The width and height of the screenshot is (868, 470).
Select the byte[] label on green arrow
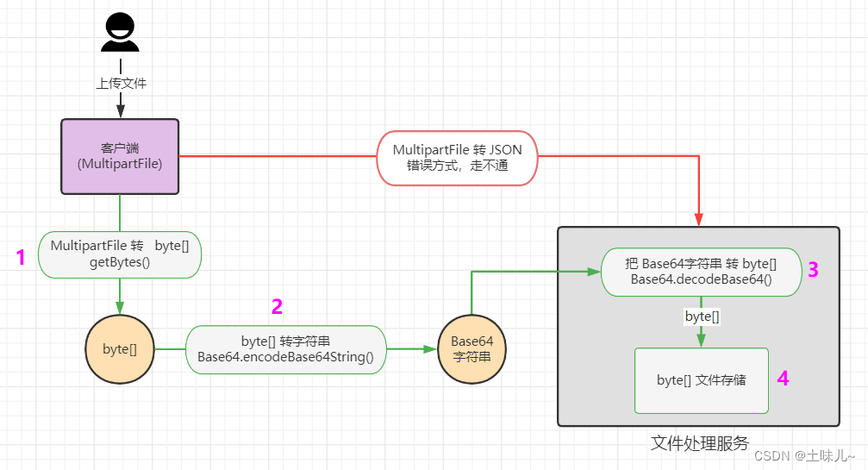pos(702,316)
